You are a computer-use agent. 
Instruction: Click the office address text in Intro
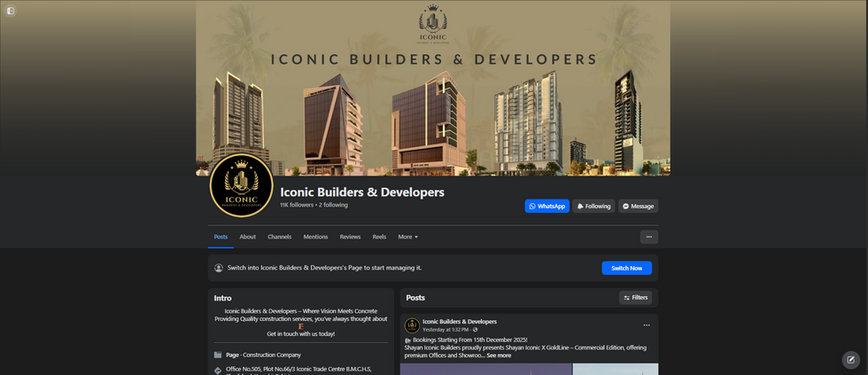[299, 371]
